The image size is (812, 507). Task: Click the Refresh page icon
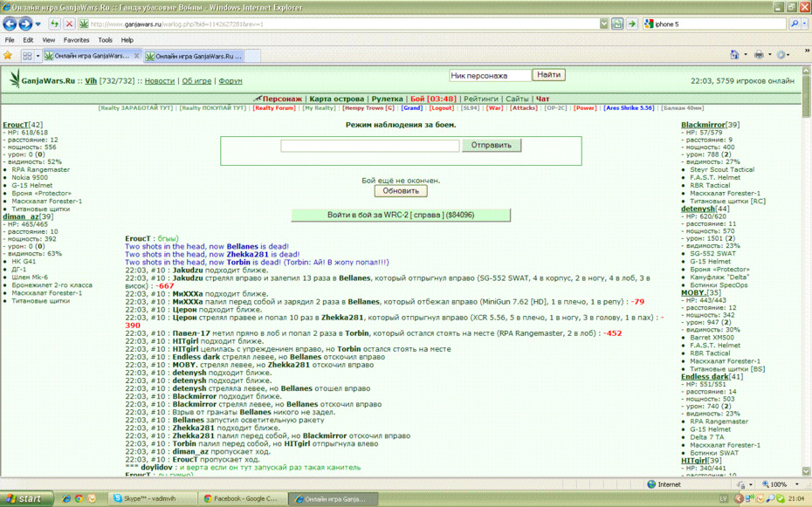coord(55,24)
